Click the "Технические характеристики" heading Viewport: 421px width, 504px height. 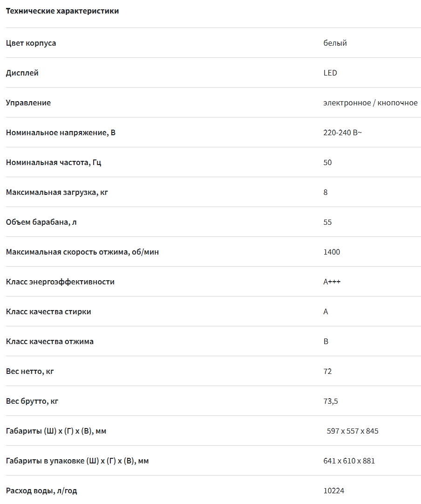click(x=62, y=11)
